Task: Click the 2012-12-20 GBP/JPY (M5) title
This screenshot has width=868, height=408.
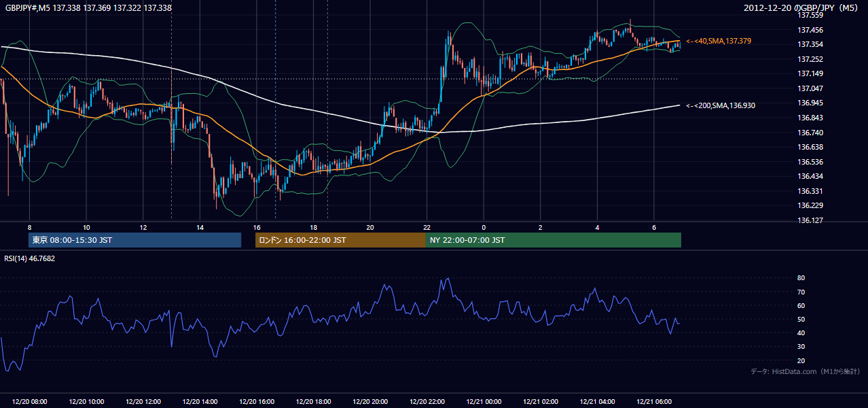Action: pyautogui.click(x=802, y=8)
